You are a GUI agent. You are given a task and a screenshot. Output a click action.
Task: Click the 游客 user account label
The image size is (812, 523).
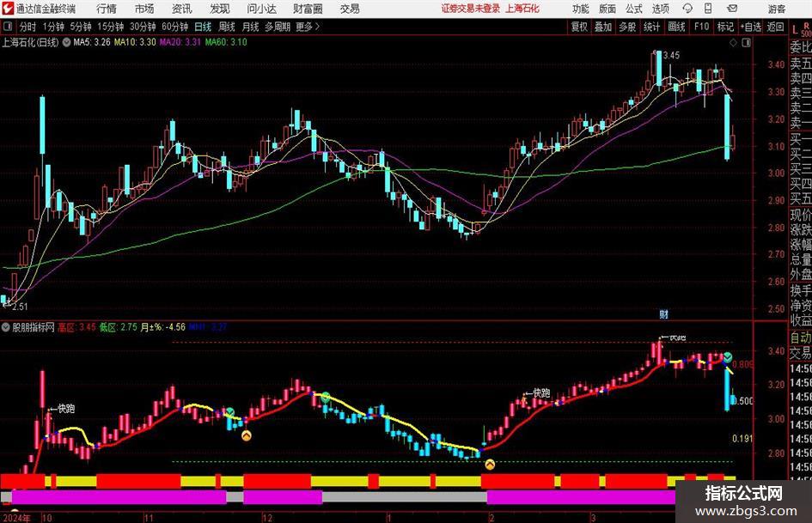coord(777,9)
